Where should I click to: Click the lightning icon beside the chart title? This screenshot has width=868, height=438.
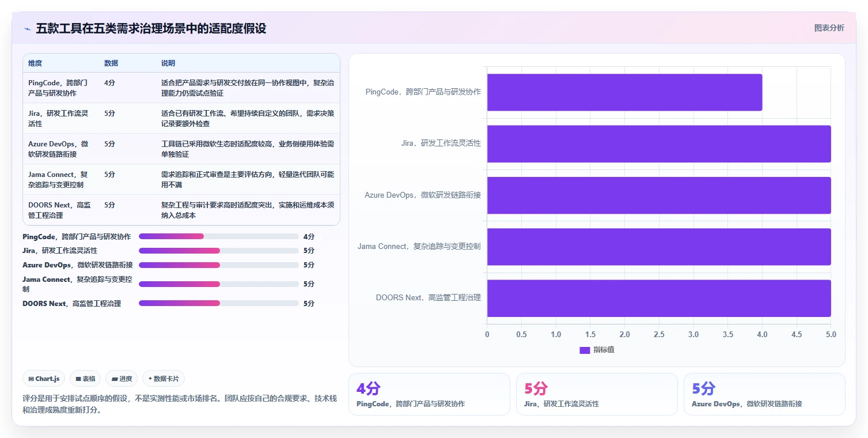tap(28, 29)
